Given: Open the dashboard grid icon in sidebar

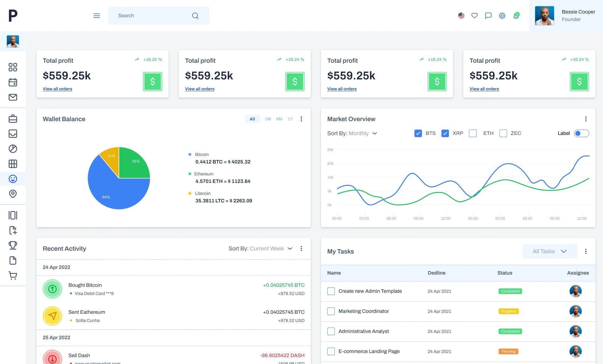Looking at the screenshot, I should [13, 67].
